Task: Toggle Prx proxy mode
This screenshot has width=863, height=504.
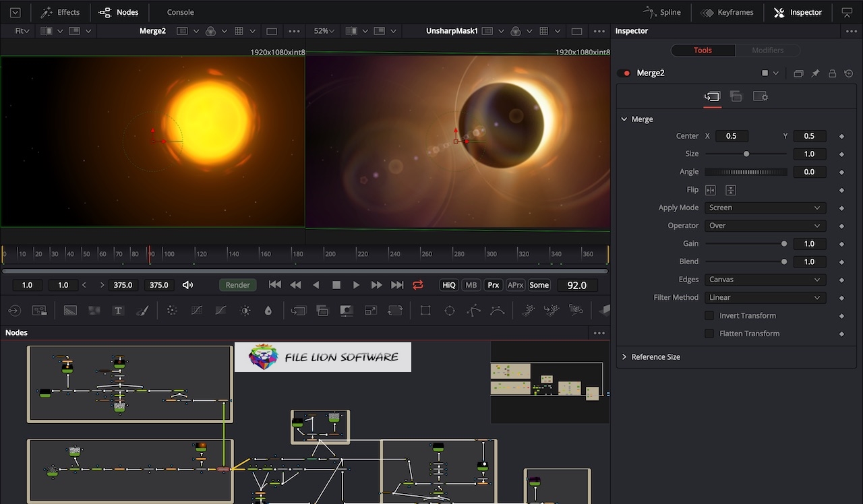Action: (x=494, y=285)
